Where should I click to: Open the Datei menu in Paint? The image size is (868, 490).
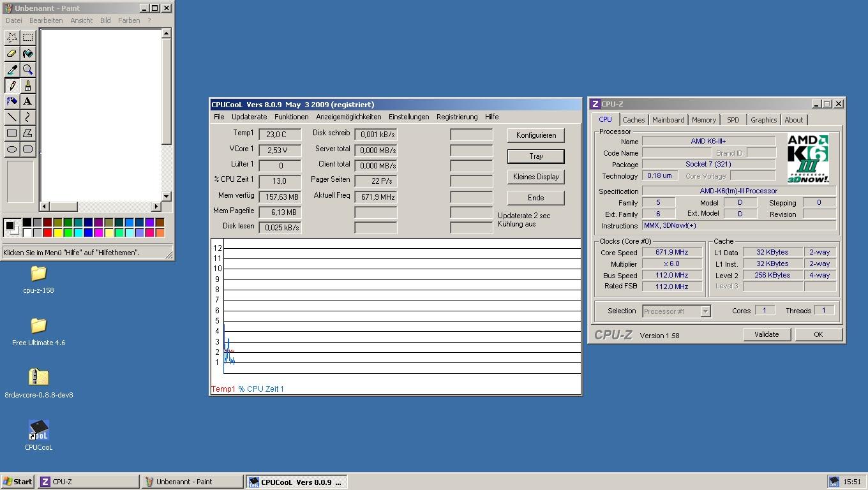[x=13, y=20]
